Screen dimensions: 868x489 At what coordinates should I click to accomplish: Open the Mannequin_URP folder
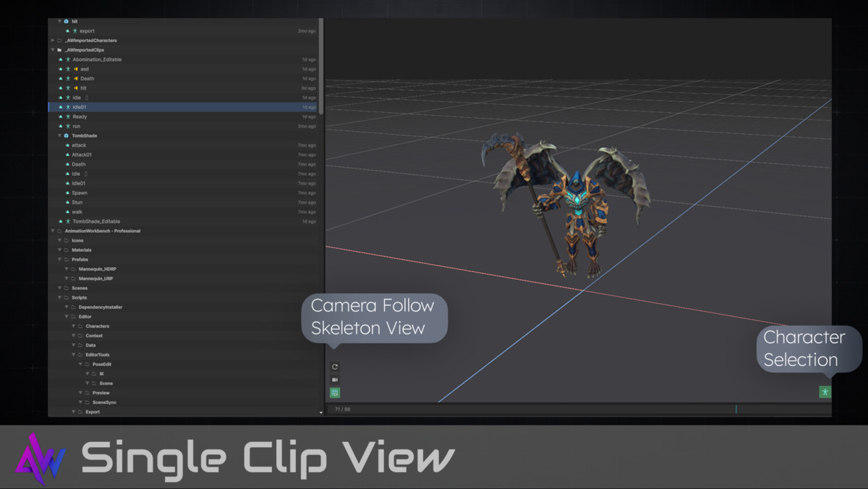pos(94,278)
